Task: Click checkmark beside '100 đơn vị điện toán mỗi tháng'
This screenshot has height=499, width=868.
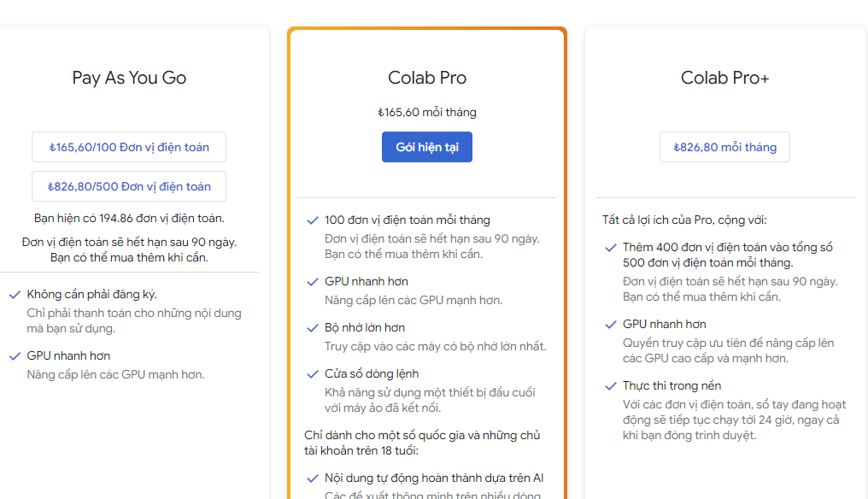Action: [313, 220]
